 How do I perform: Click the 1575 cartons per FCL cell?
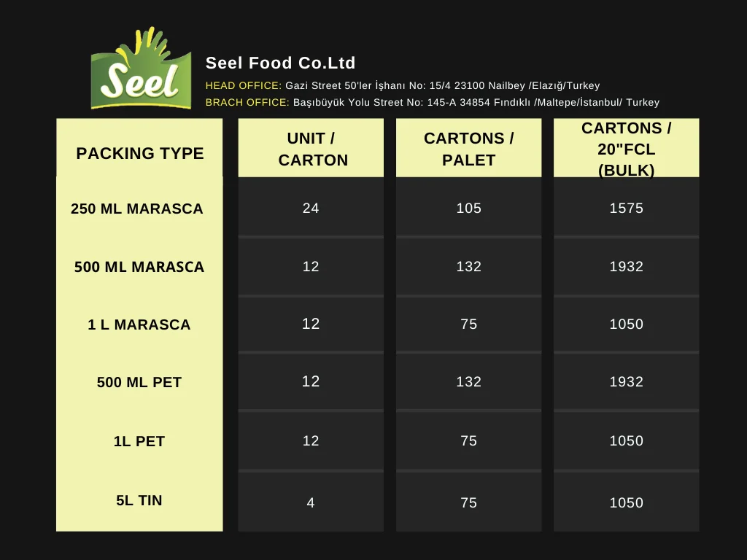click(626, 209)
